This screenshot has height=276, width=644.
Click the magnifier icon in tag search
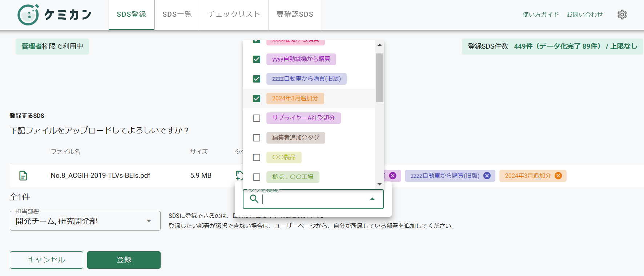[254, 199]
